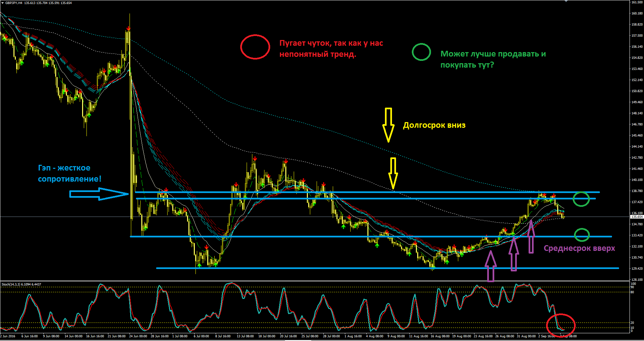Screen dimensions: 644x341
Task: Click price level 160.180 on the scale
Action: [637, 13]
